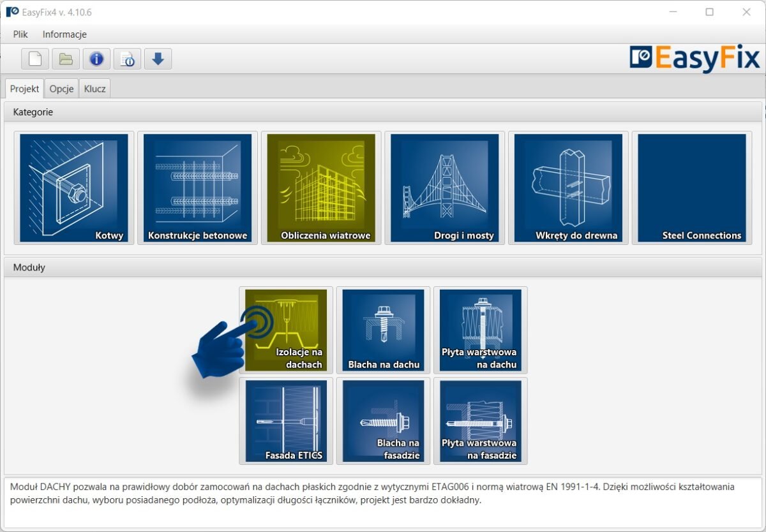The image size is (766, 532).
Task: Open the Izolacje na dachach module
Action: pyautogui.click(x=286, y=330)
